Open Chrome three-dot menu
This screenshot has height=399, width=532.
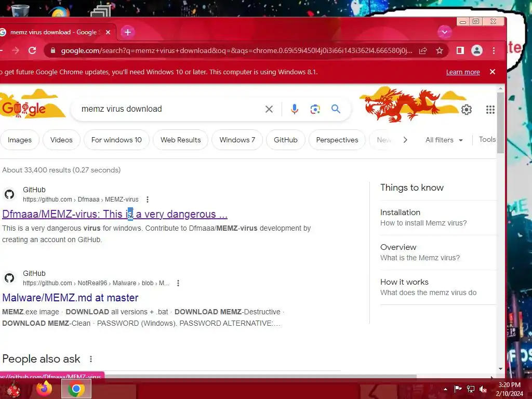(x=494, y=50)
